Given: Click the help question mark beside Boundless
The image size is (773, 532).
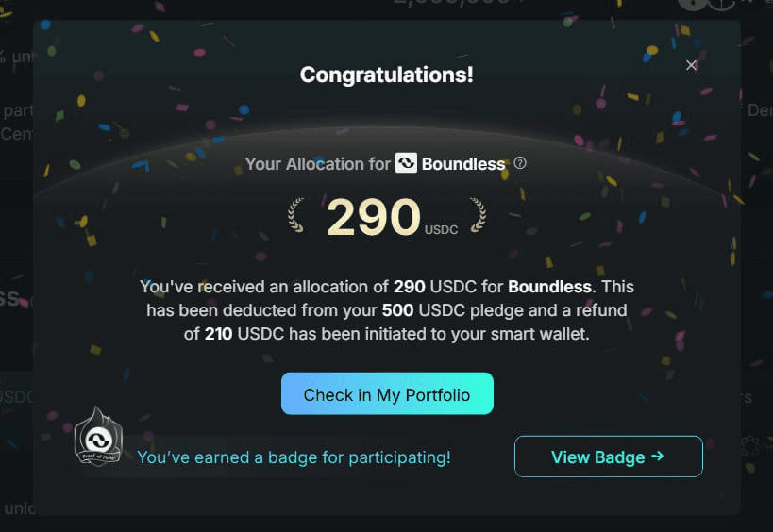Looking at the screenshot, I should point(520,163).
